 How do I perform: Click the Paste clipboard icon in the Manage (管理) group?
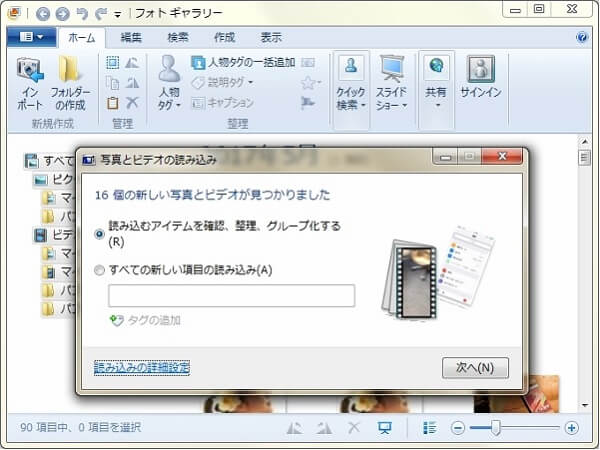112,103
